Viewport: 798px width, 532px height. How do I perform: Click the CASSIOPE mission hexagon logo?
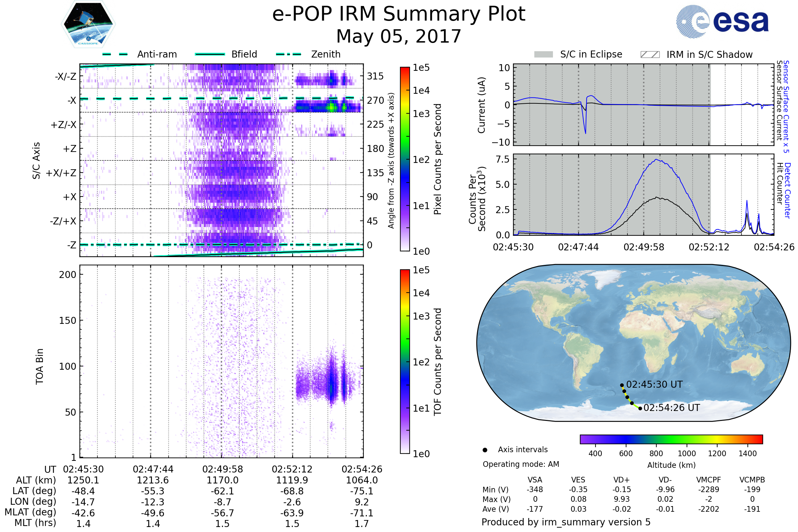point(88,24)
